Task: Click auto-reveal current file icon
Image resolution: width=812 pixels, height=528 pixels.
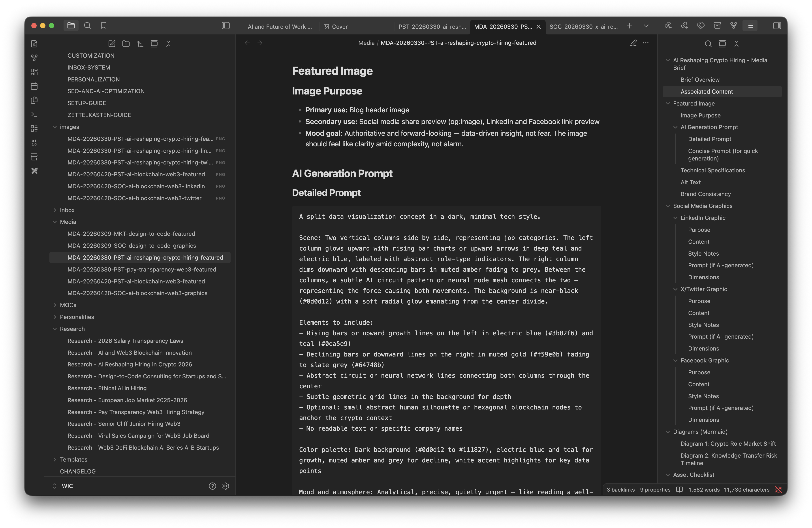Action: pyautogui.click(x=154, y=44)
